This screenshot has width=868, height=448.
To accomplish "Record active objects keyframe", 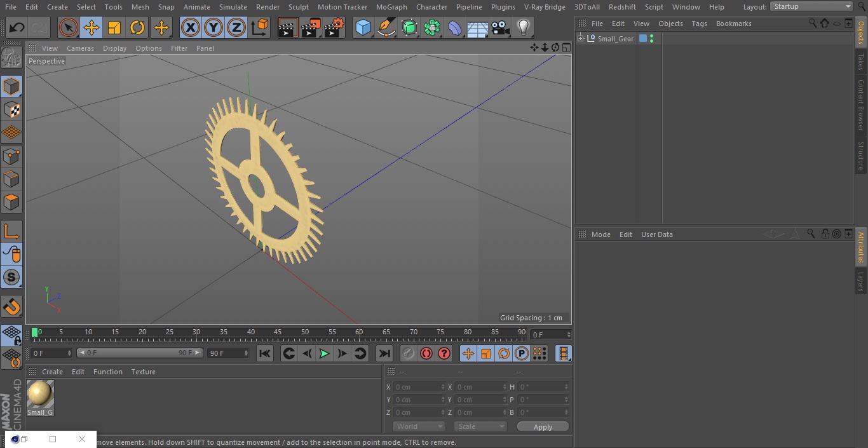I will [x=409, y=353].
